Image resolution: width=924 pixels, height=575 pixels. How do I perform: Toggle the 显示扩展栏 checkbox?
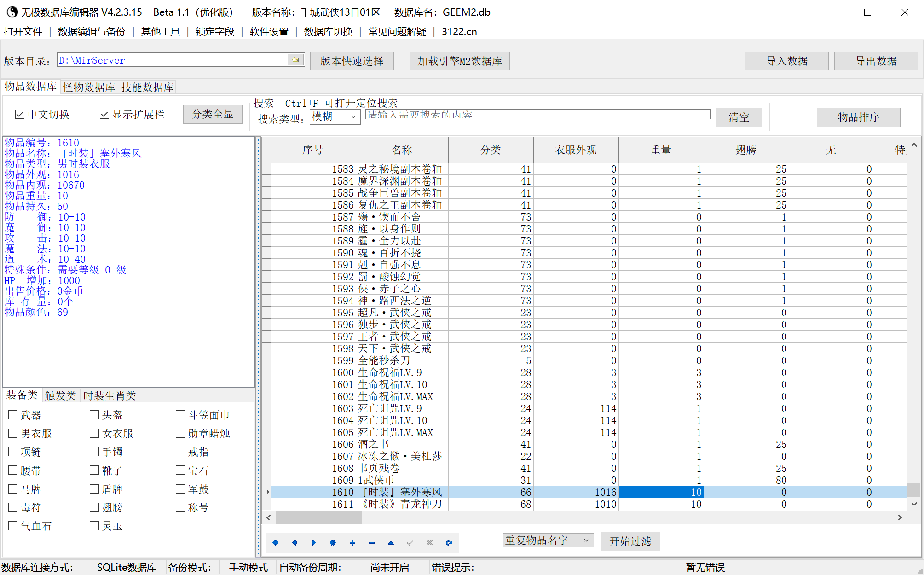(x=104, y=114)
